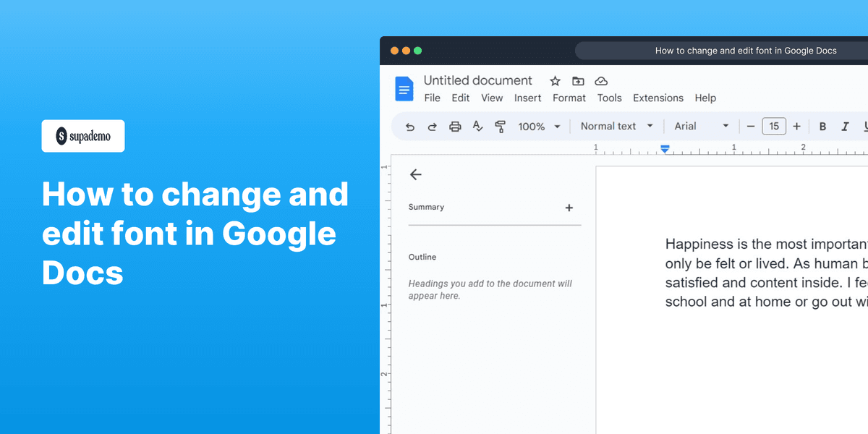Run the spelling and grammar check icon
868x434 pixels.
tap(477, 126)
